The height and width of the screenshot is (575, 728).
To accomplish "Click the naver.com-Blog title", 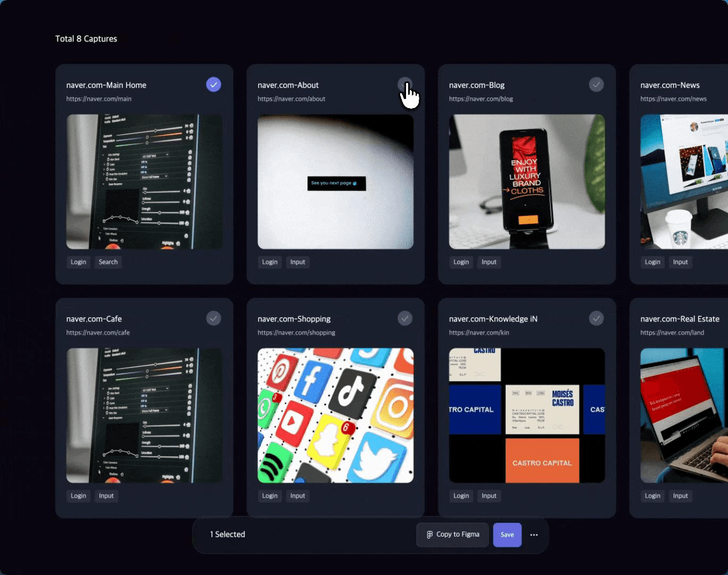I will pos(476,85).
